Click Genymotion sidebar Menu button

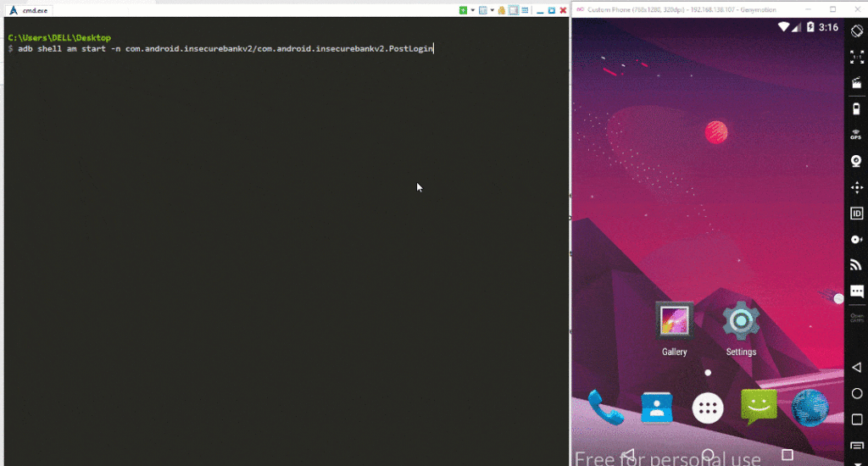856,446
